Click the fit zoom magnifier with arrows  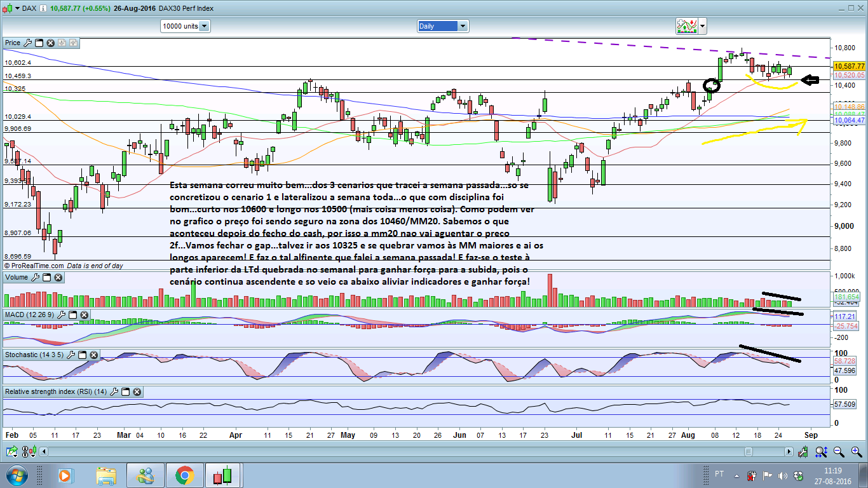(x=821, y=452)
